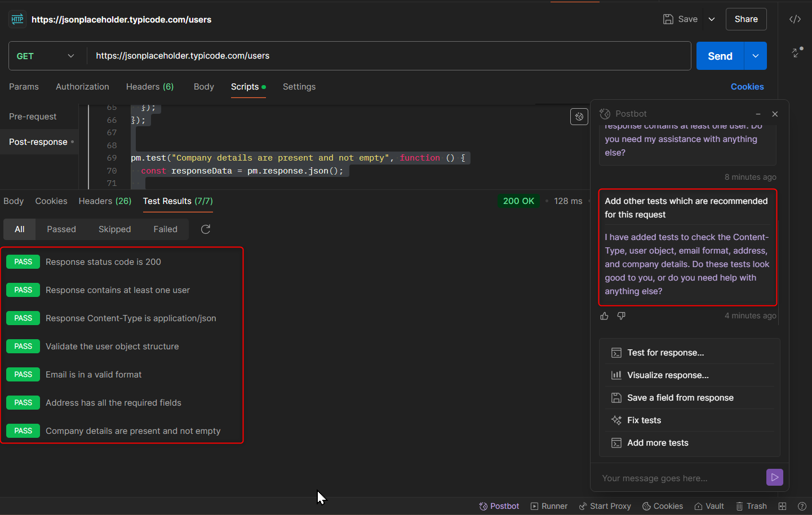Click the Postbot message input field

[679, 478]
